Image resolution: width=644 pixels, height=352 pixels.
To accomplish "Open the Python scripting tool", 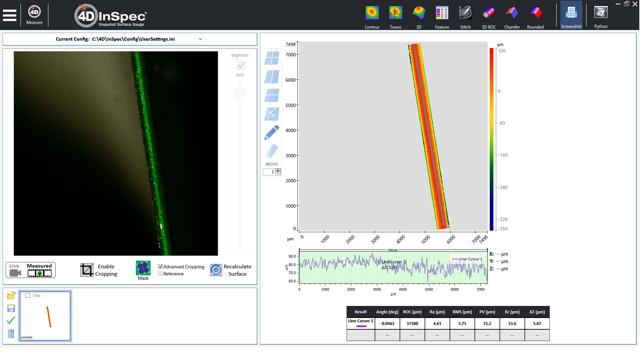I will (x=601, y=17).
